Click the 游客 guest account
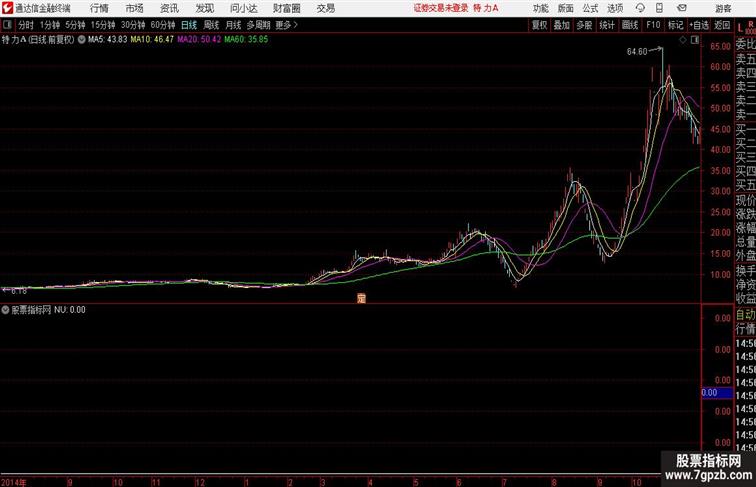 (x=723, y=9)
